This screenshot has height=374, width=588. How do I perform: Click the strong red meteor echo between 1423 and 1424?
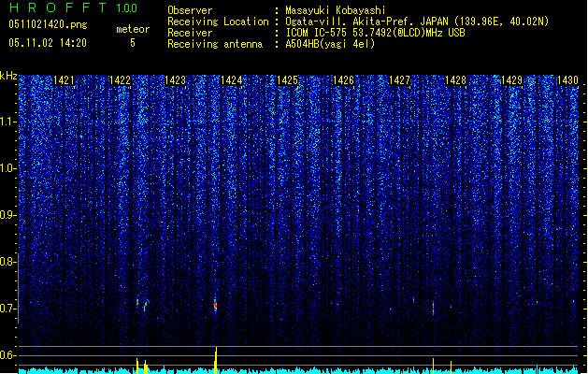click(215, 306)
